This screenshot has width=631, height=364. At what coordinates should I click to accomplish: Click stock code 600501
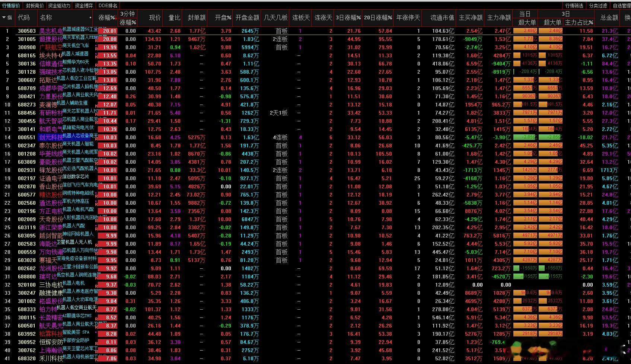coord(27,326)
